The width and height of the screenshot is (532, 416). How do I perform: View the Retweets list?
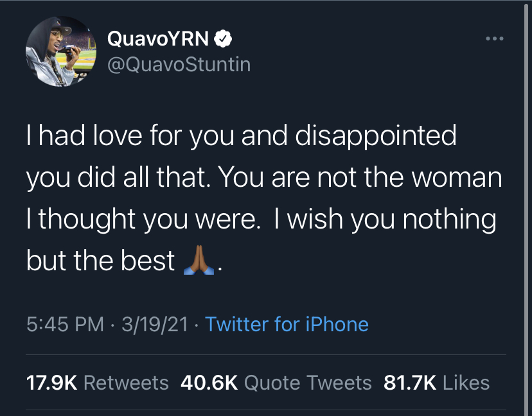126,383
